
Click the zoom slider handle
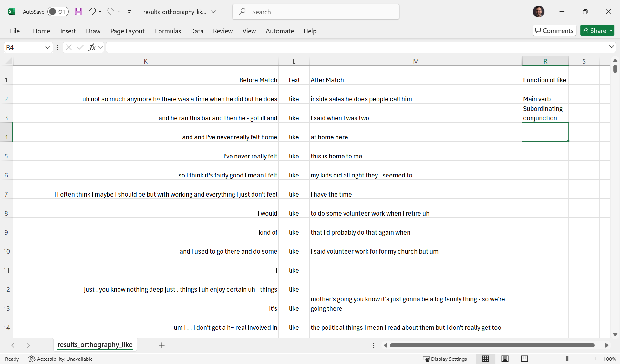pyautogui.click(x=567, y=359)
